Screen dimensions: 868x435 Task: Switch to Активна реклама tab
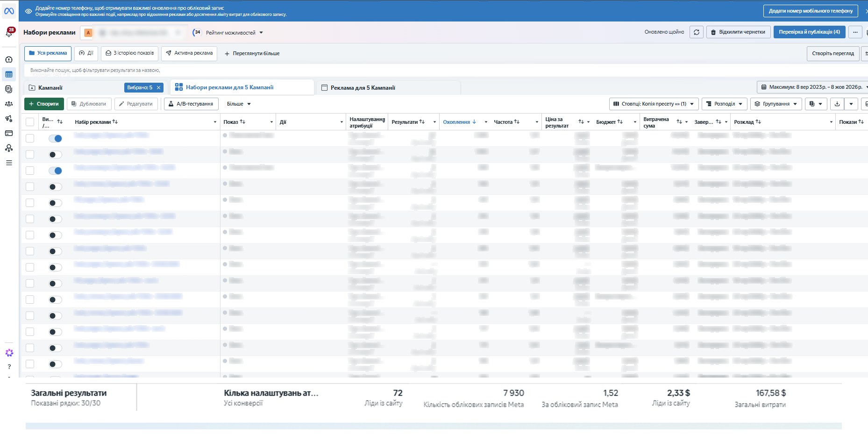tap(189, 53)
